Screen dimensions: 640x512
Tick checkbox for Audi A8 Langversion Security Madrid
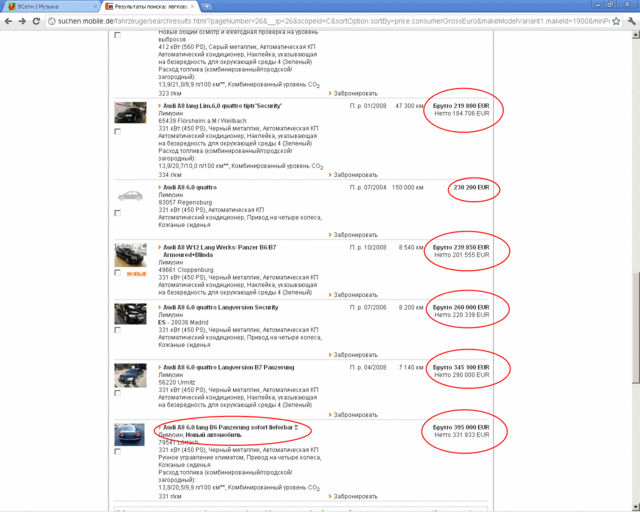coord(118,329)
